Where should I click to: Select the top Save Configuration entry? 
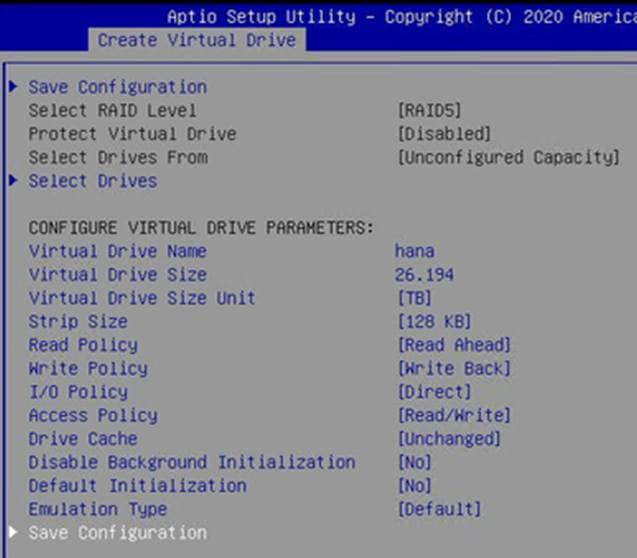click(117, 87)
